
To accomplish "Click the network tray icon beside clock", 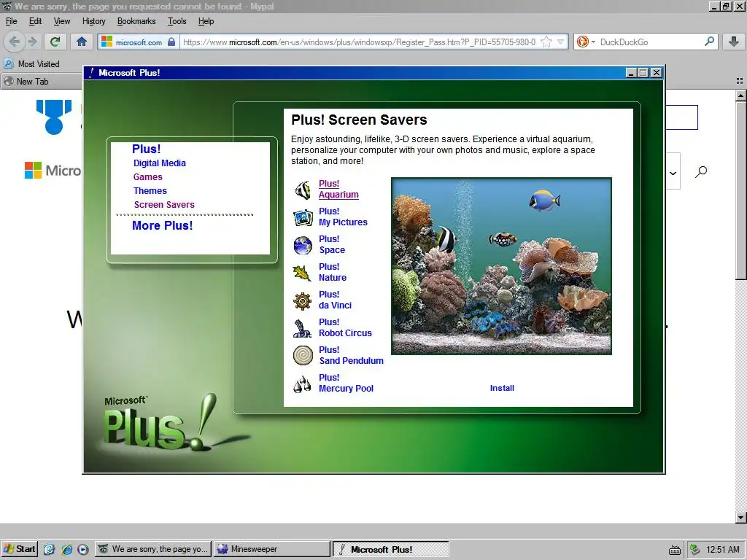I will tap(695, 549).
